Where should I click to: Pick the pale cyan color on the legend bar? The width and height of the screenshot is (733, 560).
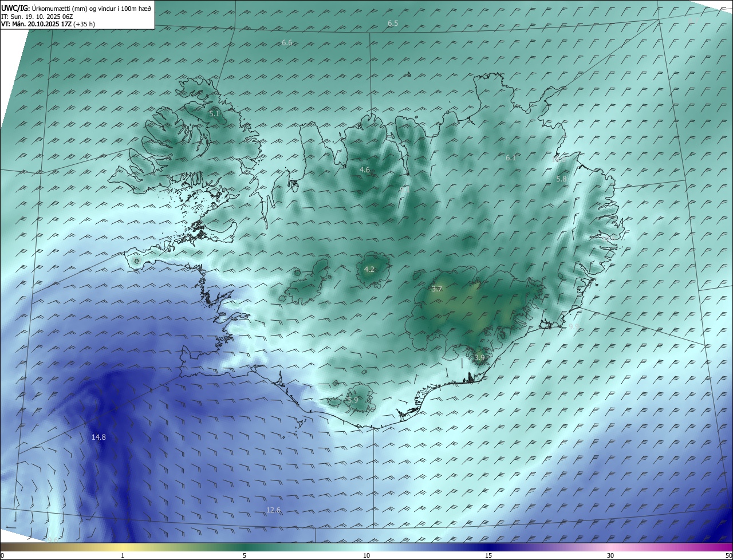pyautogui.click(x=366, y=547)
